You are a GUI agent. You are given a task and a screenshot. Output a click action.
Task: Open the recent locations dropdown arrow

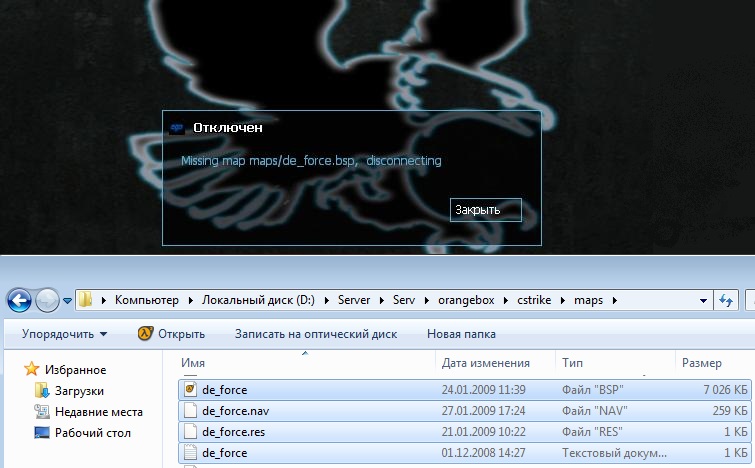67,301
